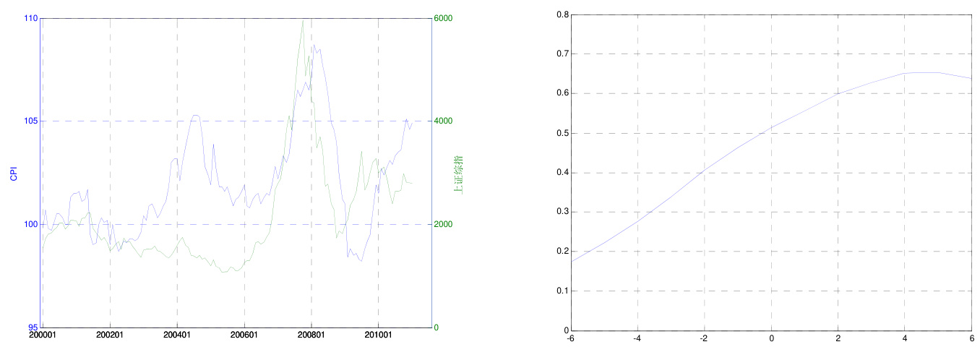Click the 0.5 y-axis tick on right chart

[562, 133]
